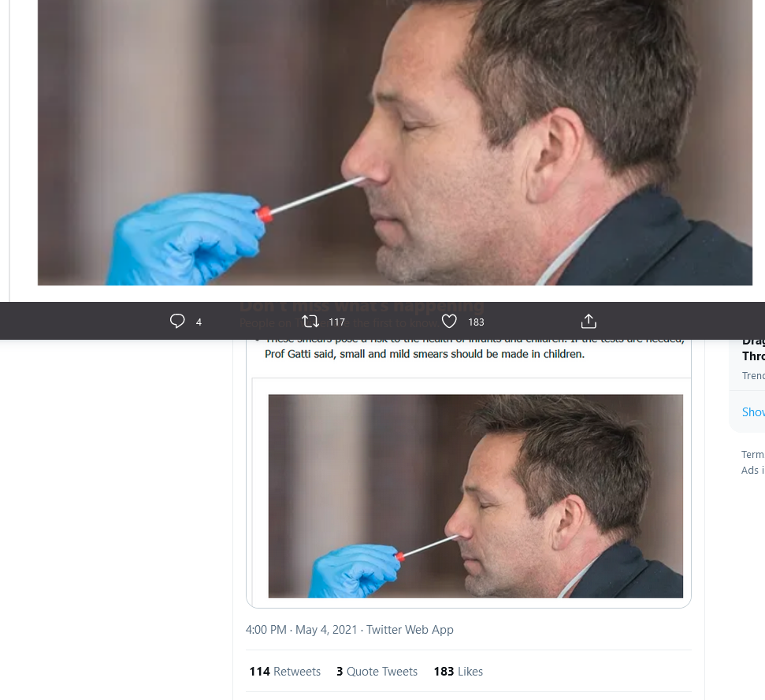Click the like count 183

point(476,322)
